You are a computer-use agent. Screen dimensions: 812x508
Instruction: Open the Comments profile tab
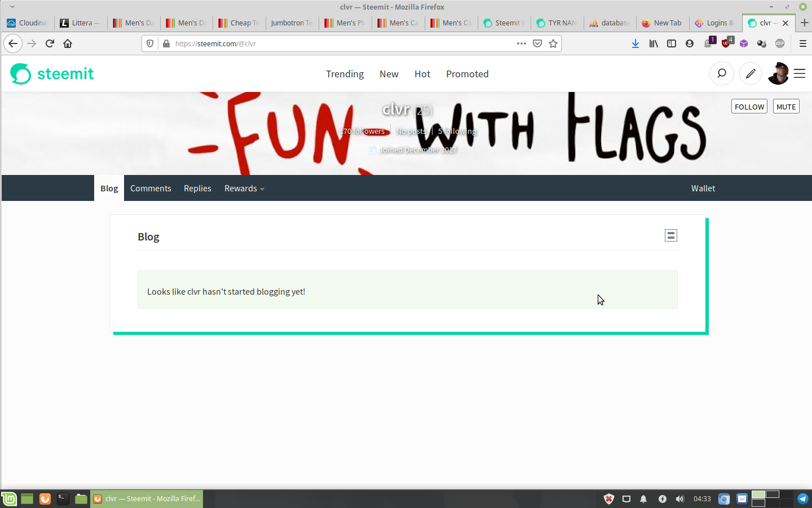151,188
